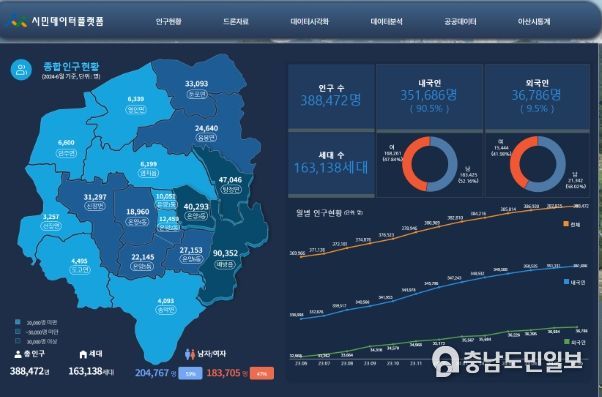Click the 종합 인구현황 people icon
This screenshot has height=397, width=602.
coord(21,69)
